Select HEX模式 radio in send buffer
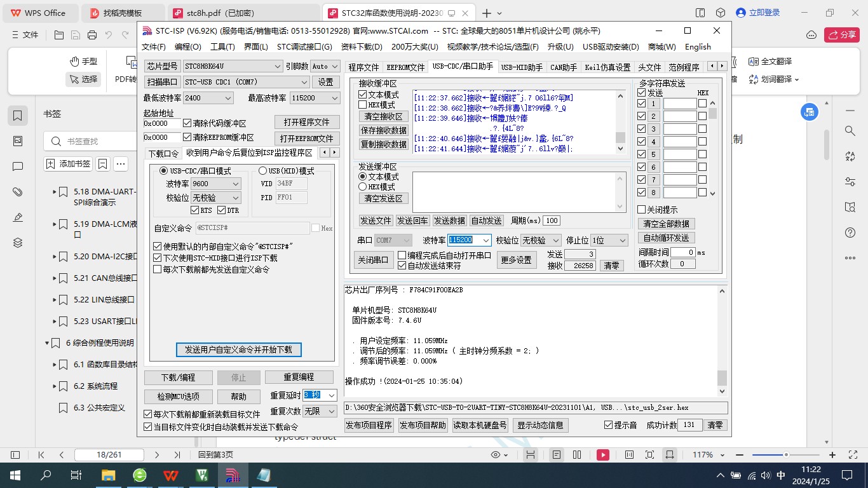Image resolution: width=868 pixels, height=488 pixels. tap(363, 187)
